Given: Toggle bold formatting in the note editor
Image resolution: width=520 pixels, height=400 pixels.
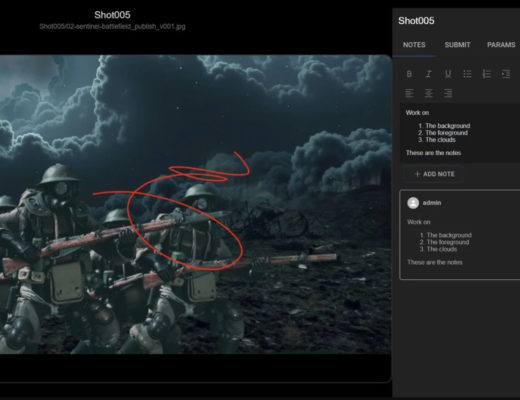Looking at the screenshot, I should [x=409, y=74].
